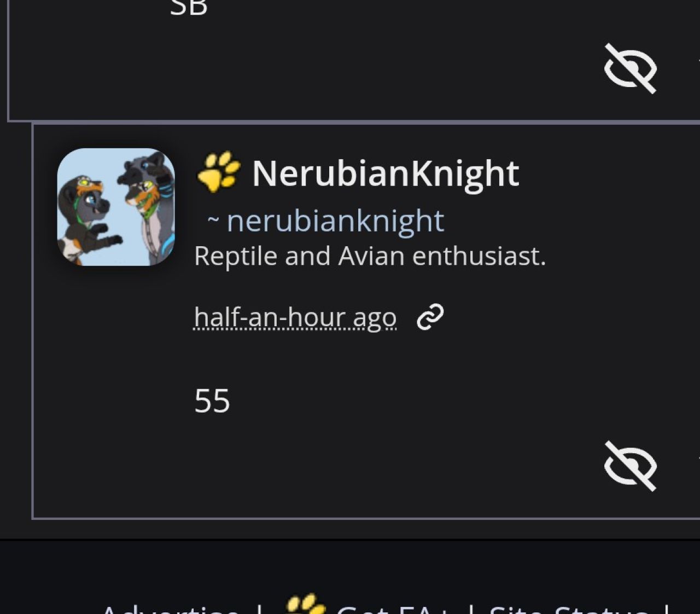
Task: Click the tilde symbol before nerubianknight
Action: [213, 221]
